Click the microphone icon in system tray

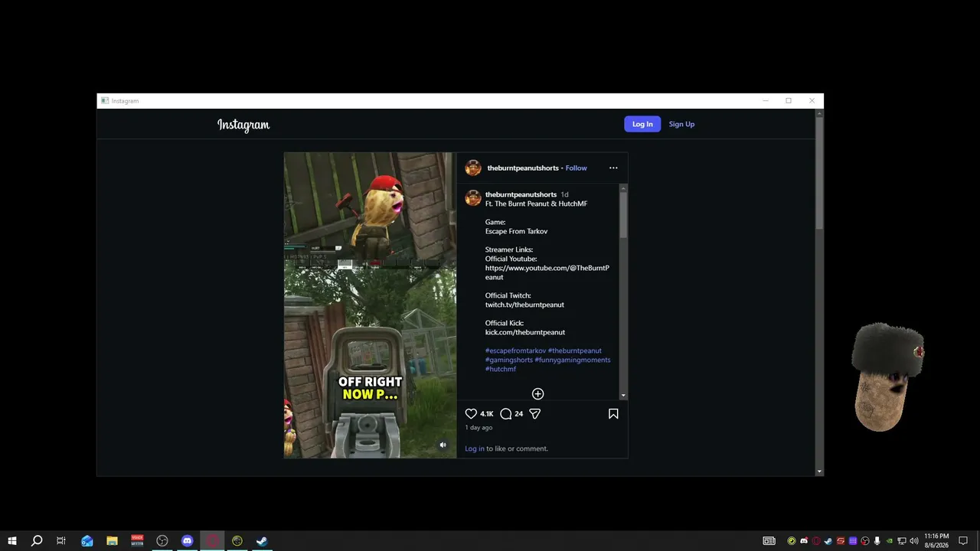pyautogui.click(x=877, y=541)
